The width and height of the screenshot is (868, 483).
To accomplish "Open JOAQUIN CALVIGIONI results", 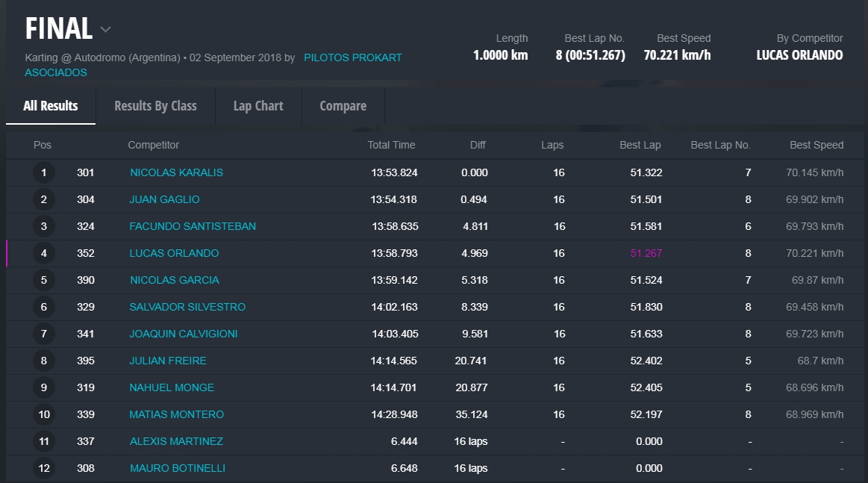I will (184, 334).
